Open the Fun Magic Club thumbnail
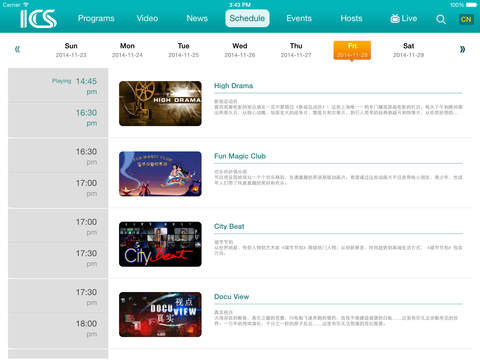 pyautogui.click(x=160, y=174)
